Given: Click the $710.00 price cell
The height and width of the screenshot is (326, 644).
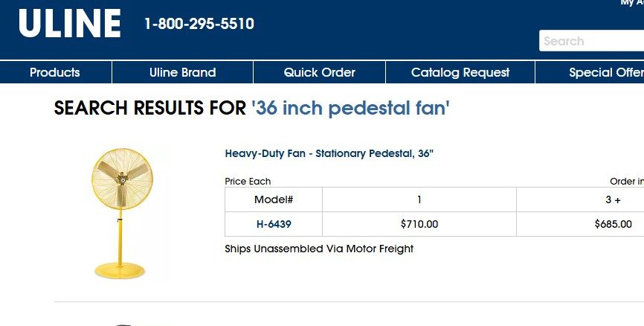Looking at the screenshot, I should [x=419, y=224].
